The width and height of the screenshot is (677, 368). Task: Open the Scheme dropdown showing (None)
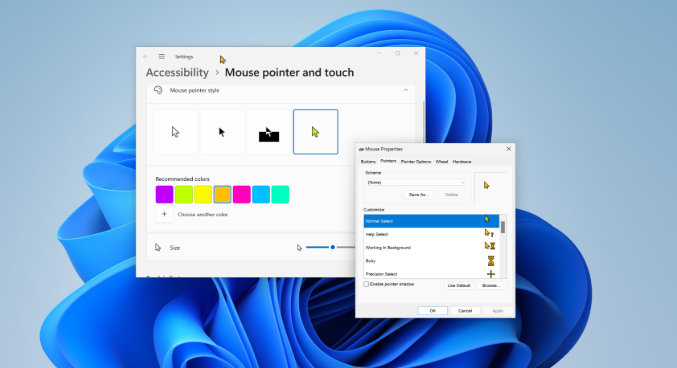tap(416, 182)
